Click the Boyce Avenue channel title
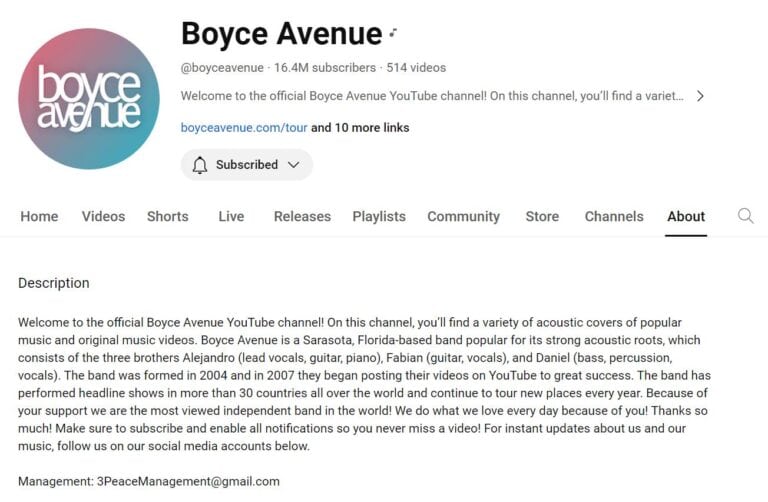768x502 pixels. [281, 34]
